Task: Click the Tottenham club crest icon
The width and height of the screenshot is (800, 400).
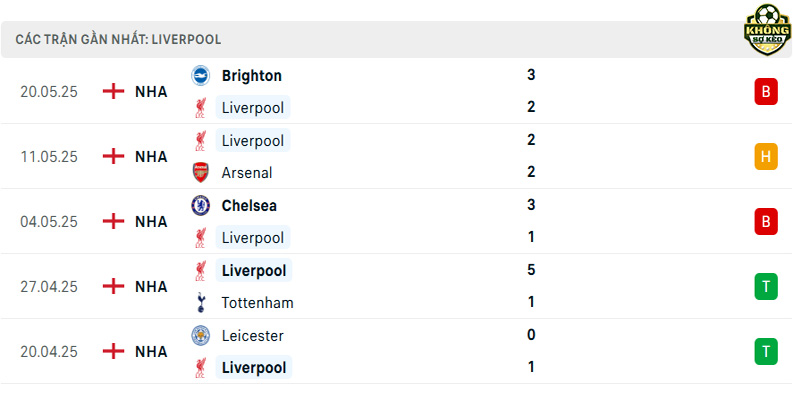Action: pyautogui.click(x=201, y=303)
